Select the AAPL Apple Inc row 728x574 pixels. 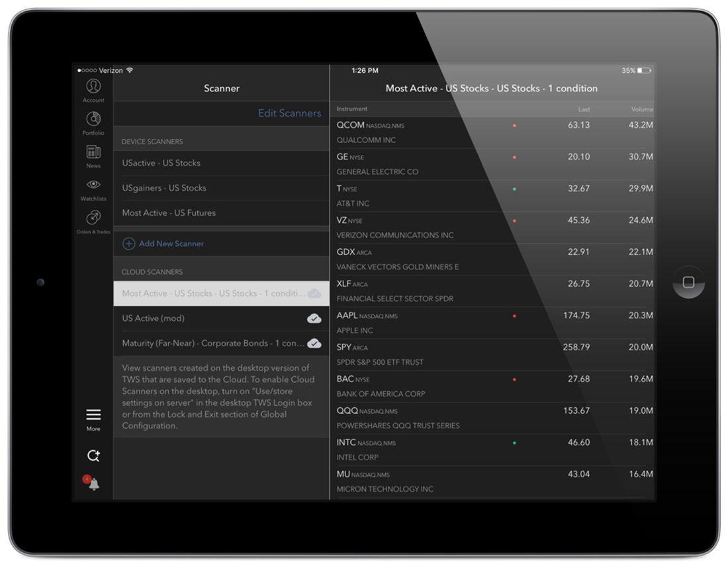click(x=492, y=323)
